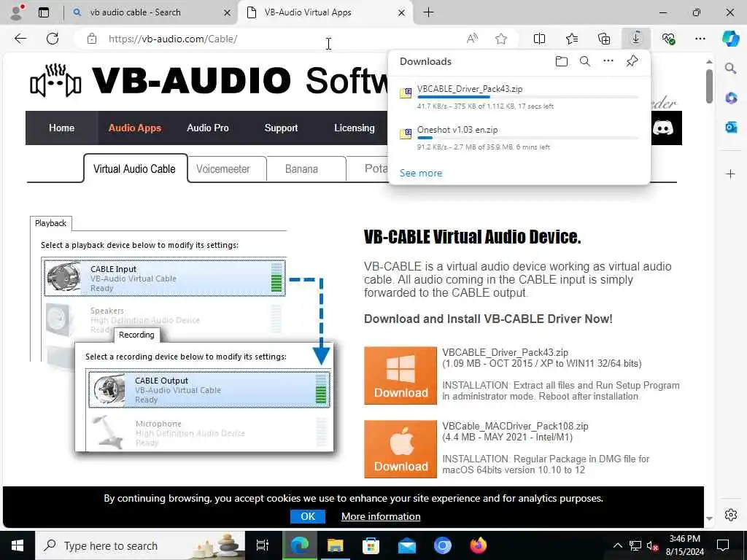Open downloads folder icon in Downloads panel
The image size is (747, 560).
(562, 61)
